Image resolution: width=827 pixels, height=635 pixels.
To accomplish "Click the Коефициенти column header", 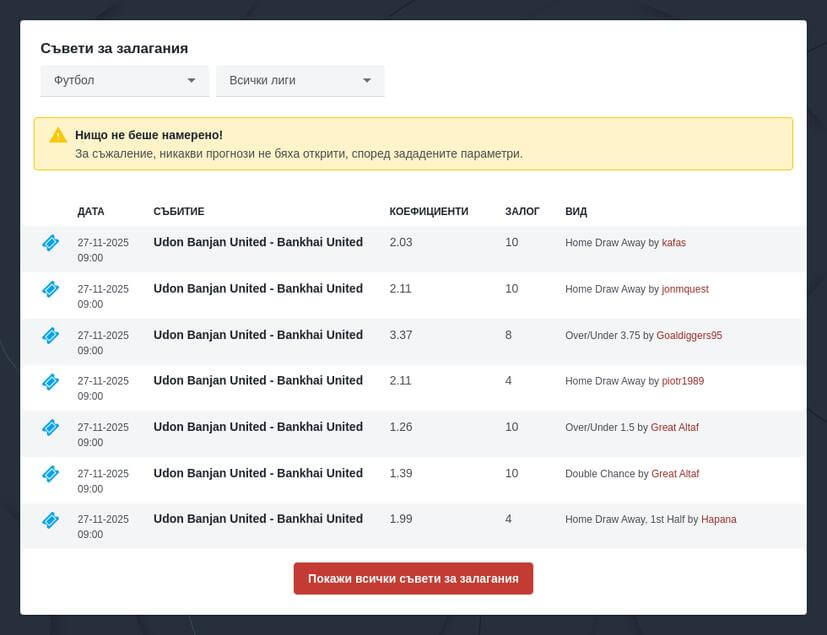I will point(428,212).
